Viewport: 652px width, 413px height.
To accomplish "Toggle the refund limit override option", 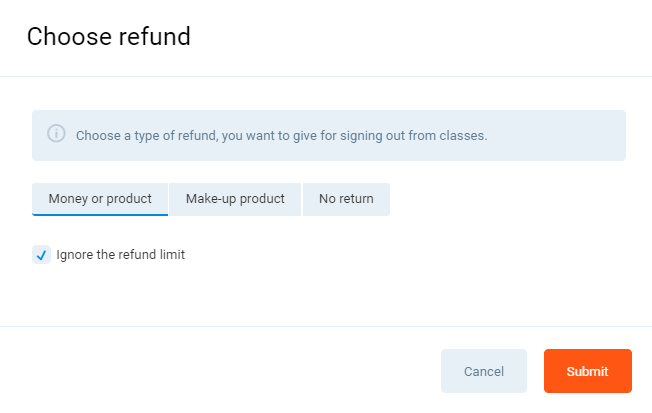I will coord(41,255).
